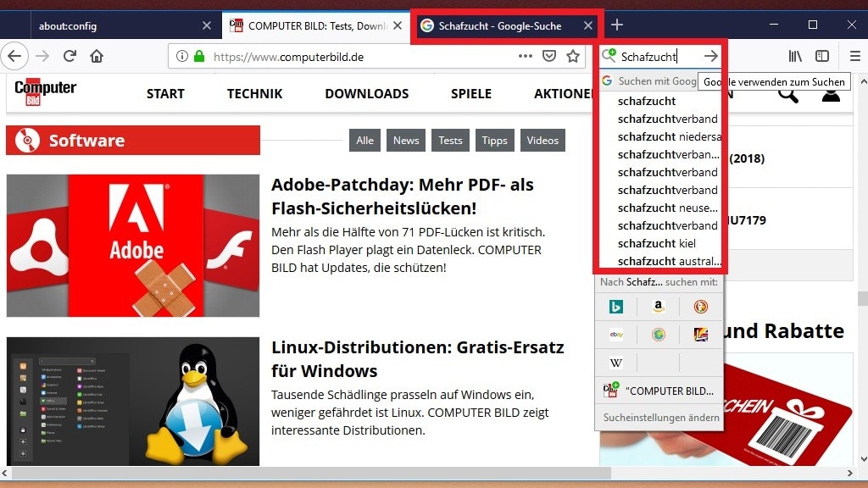Viewport: 868px width, 488px height.
Task: Filter by Videos
Action: coord(542,141)
